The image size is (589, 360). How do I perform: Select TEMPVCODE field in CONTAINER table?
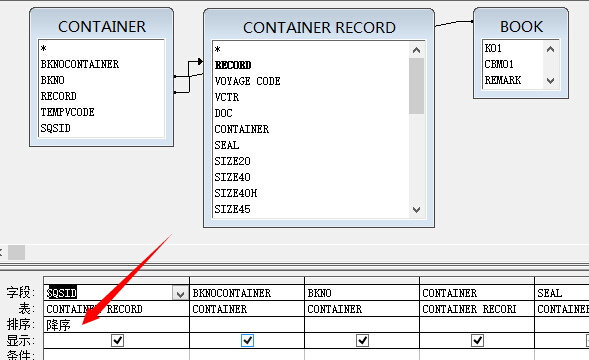tap(67, 112)
